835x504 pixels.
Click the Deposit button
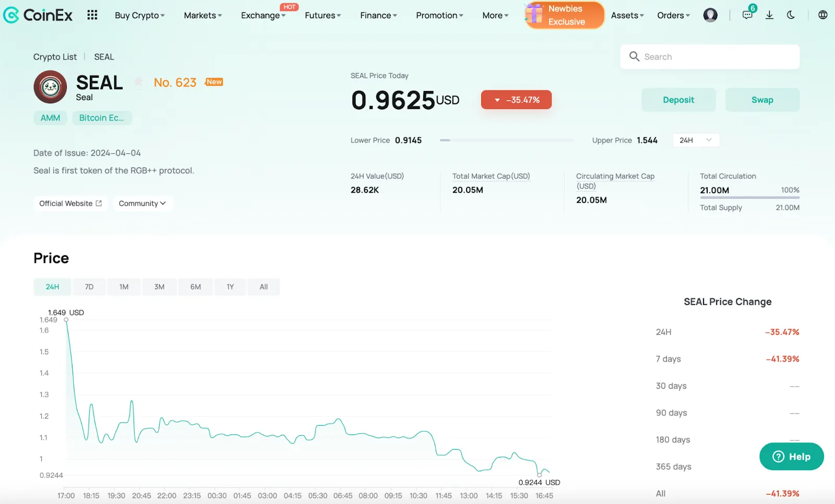tap(678, 100)
